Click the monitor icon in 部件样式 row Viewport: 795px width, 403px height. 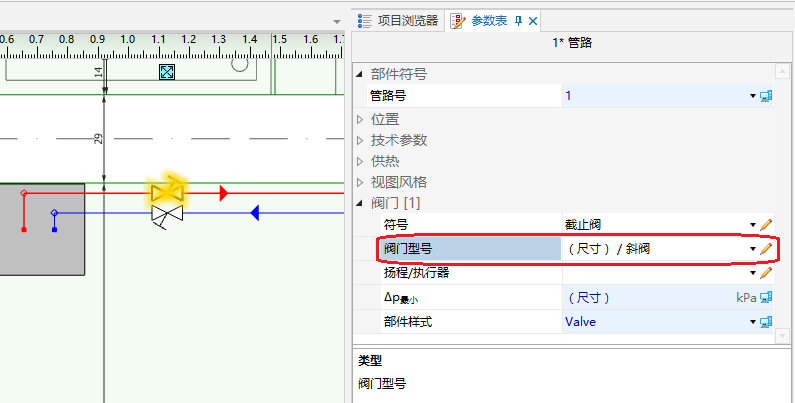(766, 322)
